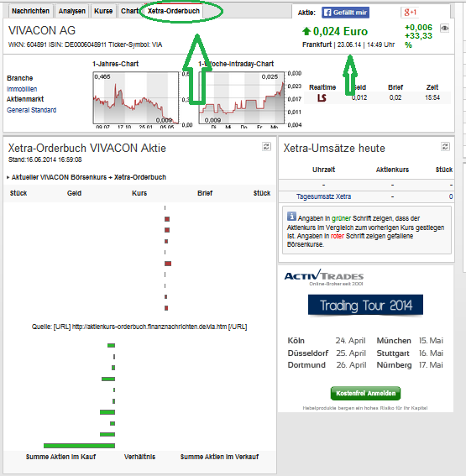Click the blue info icon
Image resolution: width=466 pixels, height=476 pixels.
point(291,217)
